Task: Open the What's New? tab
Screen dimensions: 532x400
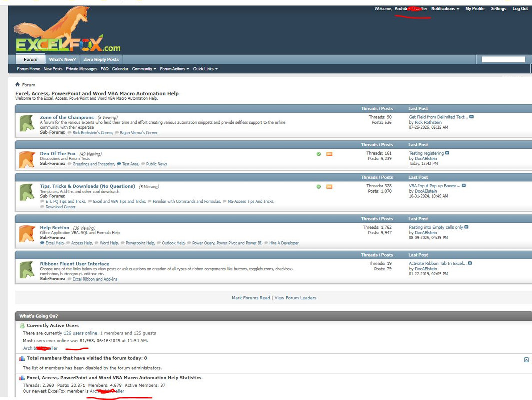Action: coord(63,59)
